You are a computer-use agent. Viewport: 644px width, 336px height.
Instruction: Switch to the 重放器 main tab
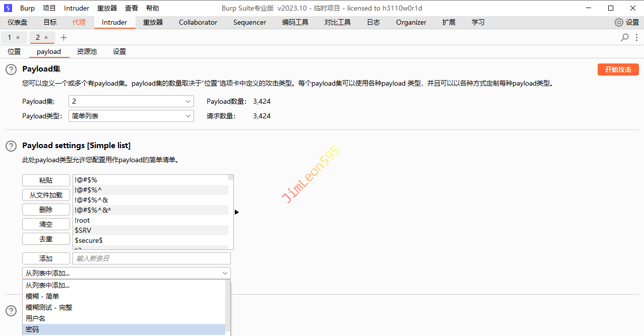pyautogui.click(x=153, y=22)
